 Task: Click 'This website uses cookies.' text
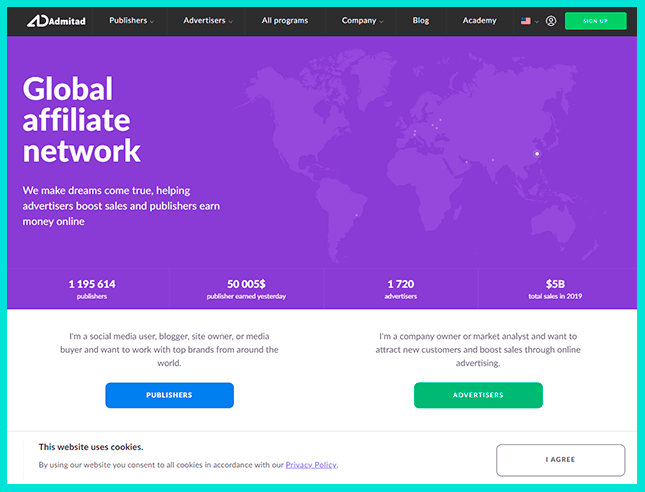tap(91, 447)
